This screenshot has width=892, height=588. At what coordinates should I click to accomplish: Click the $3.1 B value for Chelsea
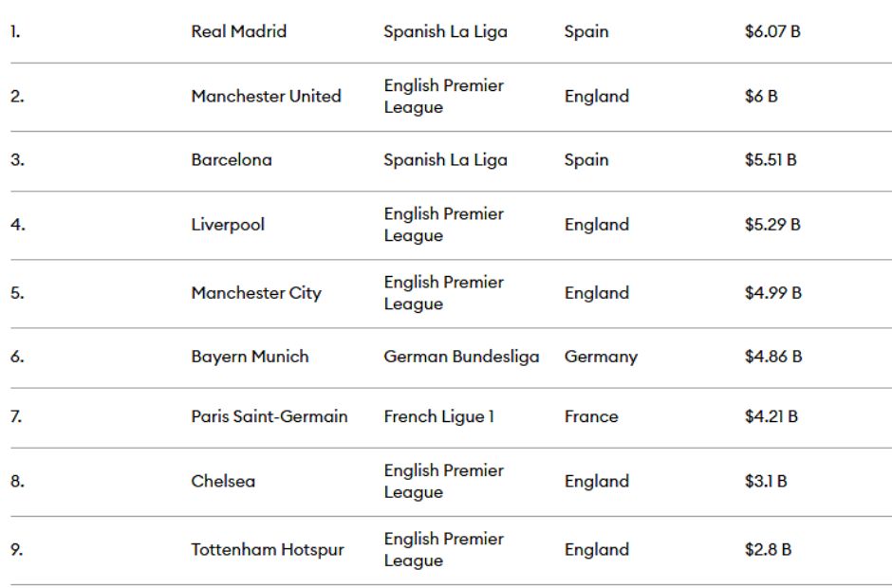(x=767, y=481)
